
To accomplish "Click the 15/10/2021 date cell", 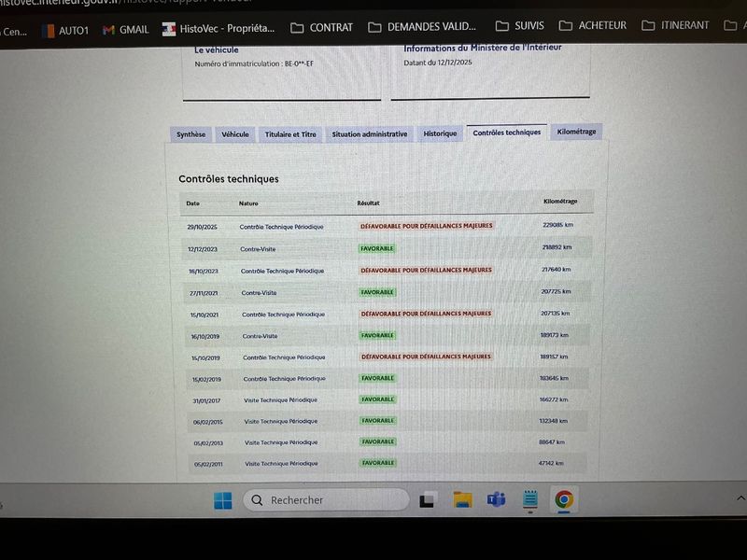I will 204,315.
